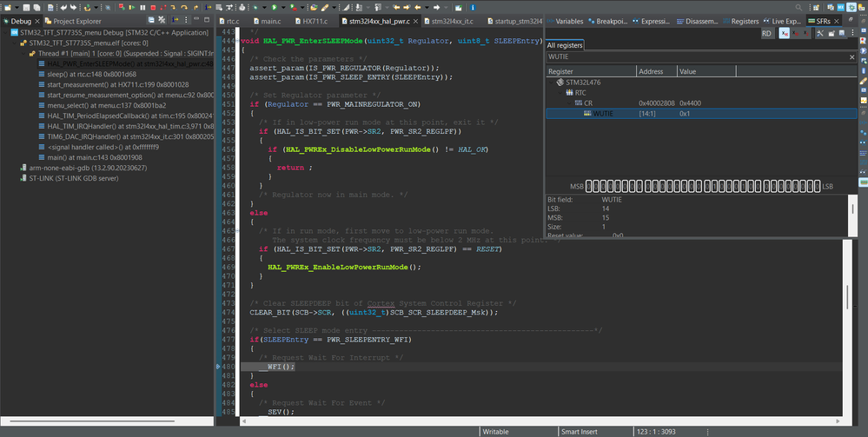Toggle the MSB bit box of register

(590, 186)
